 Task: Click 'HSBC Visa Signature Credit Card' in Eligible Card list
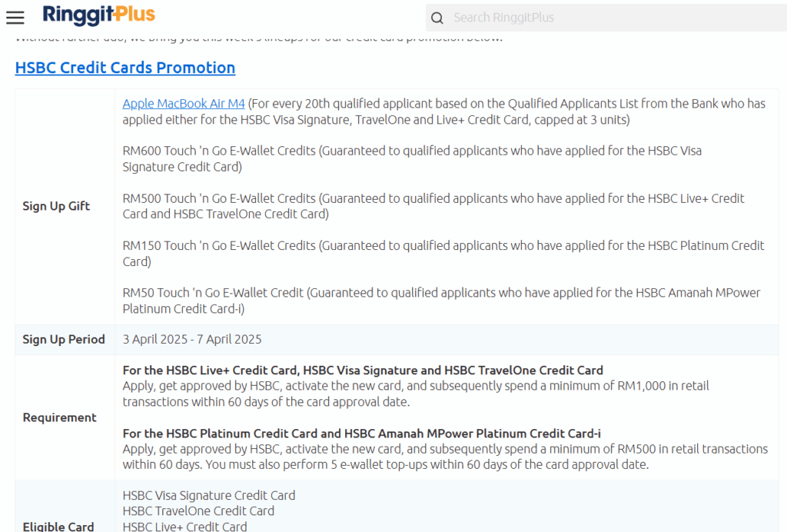[x=209, y=495]
